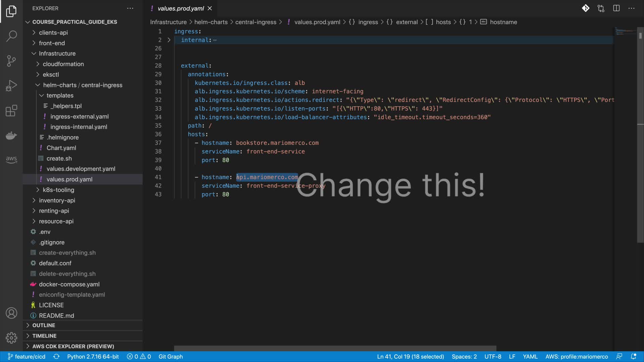Screen dimensions: 644x362
Task: Select the values.prod.yaml editor tab
Action: [180, 8]
